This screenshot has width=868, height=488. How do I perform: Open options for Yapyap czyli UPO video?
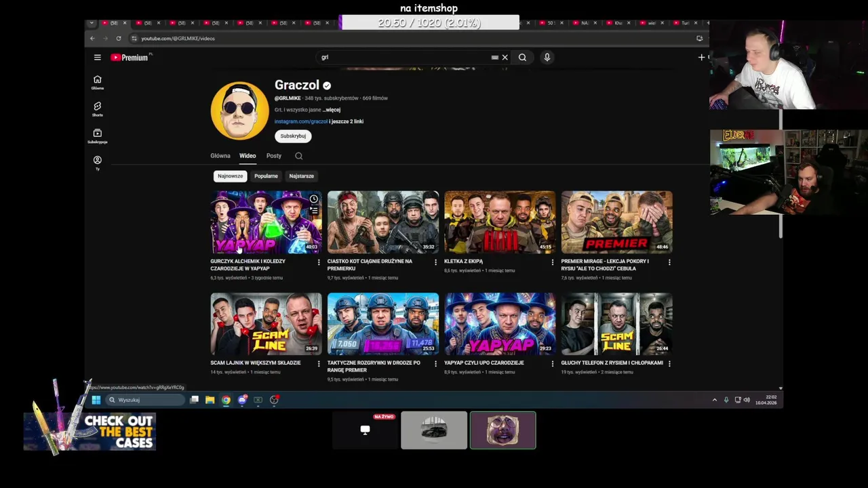552,364
